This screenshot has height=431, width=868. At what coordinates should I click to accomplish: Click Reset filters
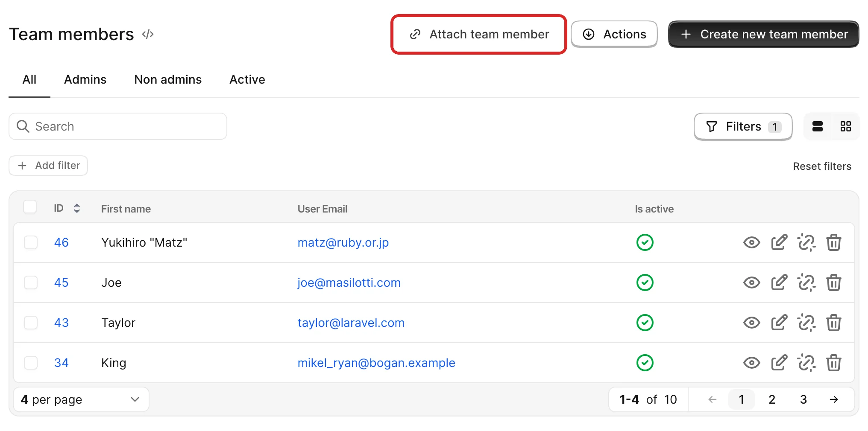click(822, 166)
